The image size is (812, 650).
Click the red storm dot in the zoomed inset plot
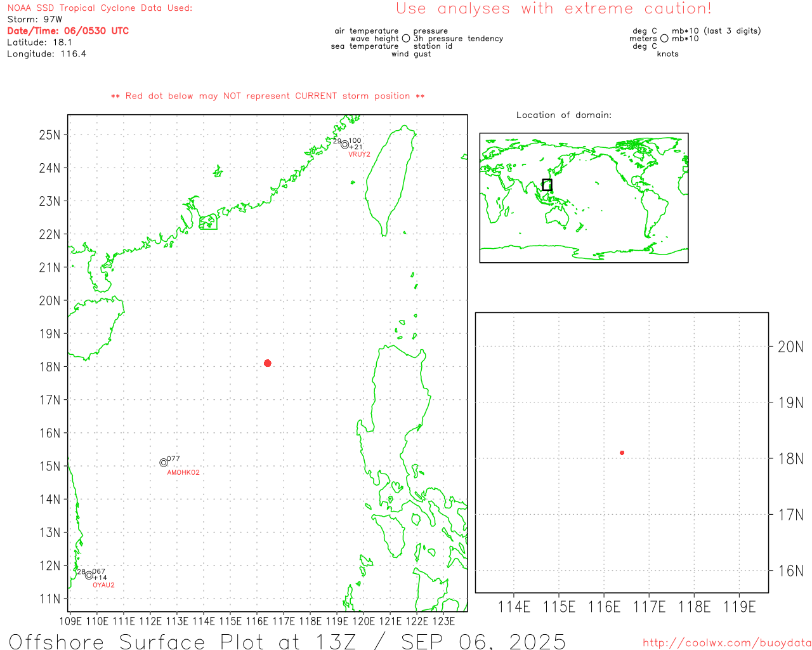(x=622, y=453)
